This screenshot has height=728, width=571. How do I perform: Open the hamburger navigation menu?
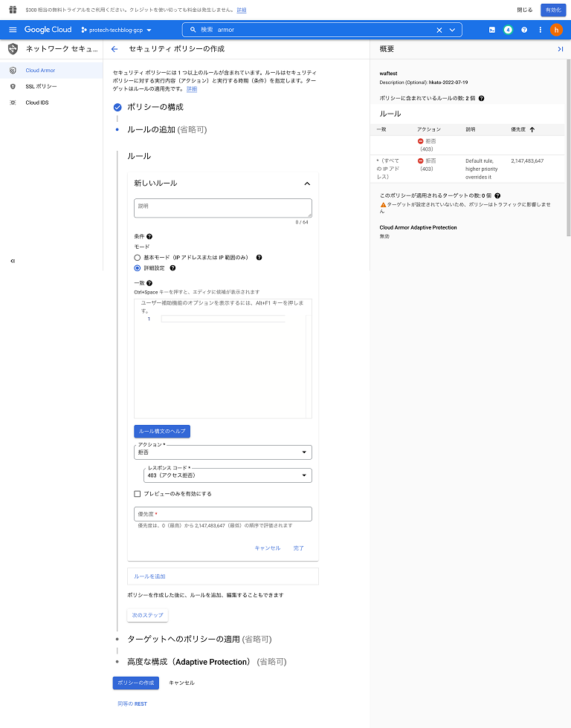pos(13,30)
